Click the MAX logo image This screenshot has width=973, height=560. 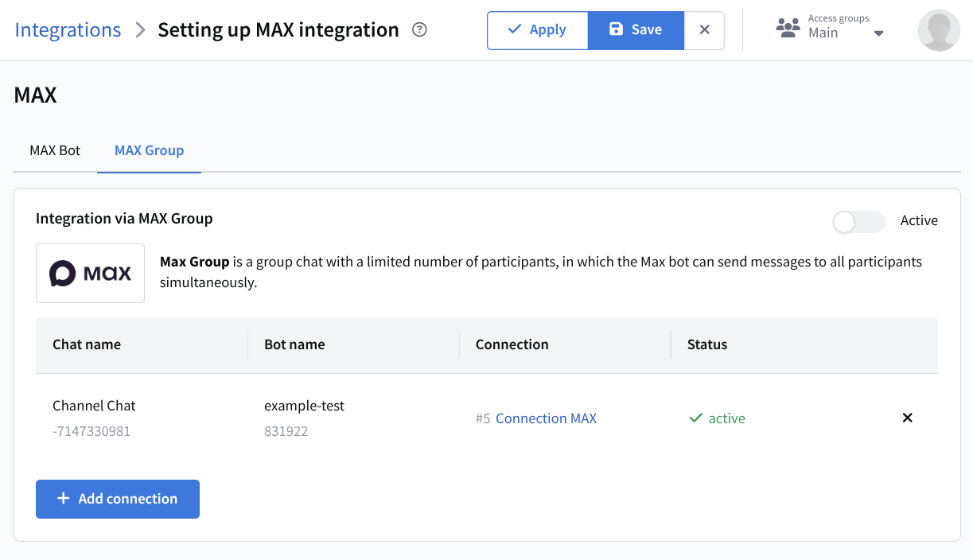pos(90,273)
